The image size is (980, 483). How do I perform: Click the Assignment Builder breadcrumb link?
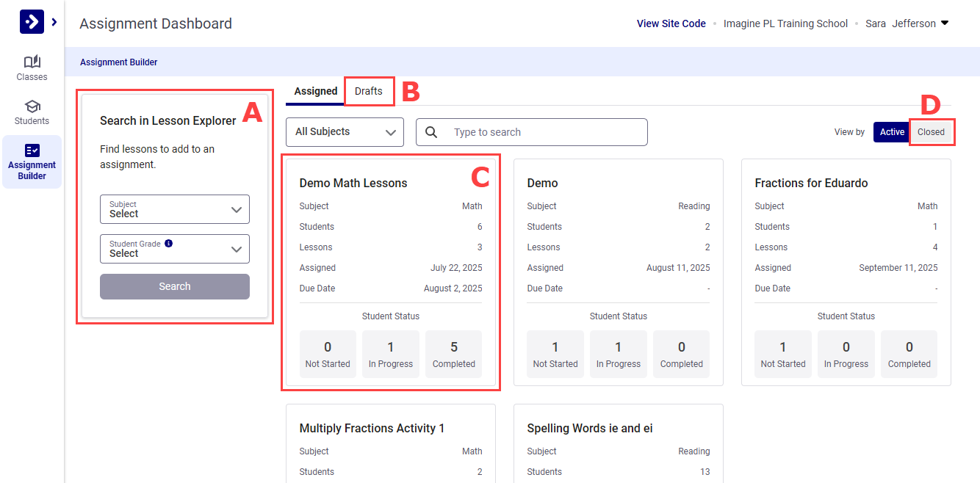click(x=119, y=62)
